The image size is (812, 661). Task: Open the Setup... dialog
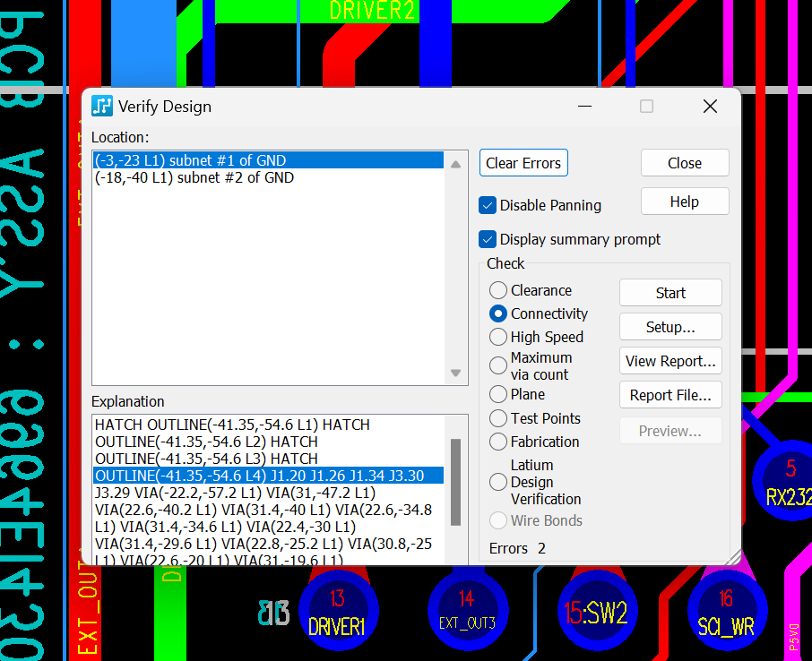click(x=670, y=327)
